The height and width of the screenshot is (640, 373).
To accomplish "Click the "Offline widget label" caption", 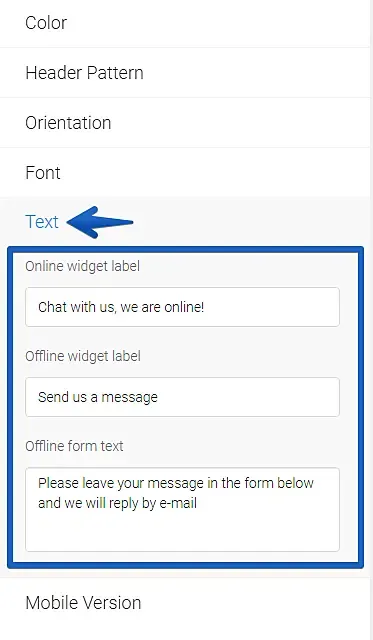I will [83, 356].
